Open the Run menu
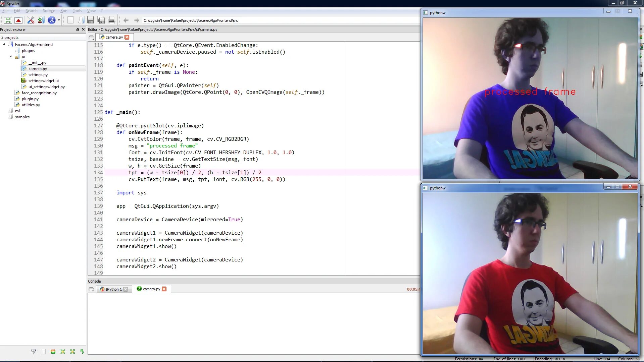644x362 pixels. tap(64, 11)
